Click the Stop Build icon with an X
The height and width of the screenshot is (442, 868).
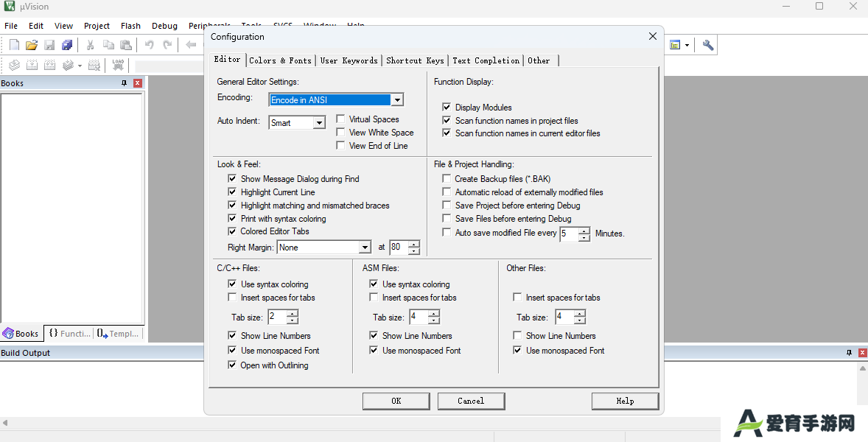(x=94, y=66)
